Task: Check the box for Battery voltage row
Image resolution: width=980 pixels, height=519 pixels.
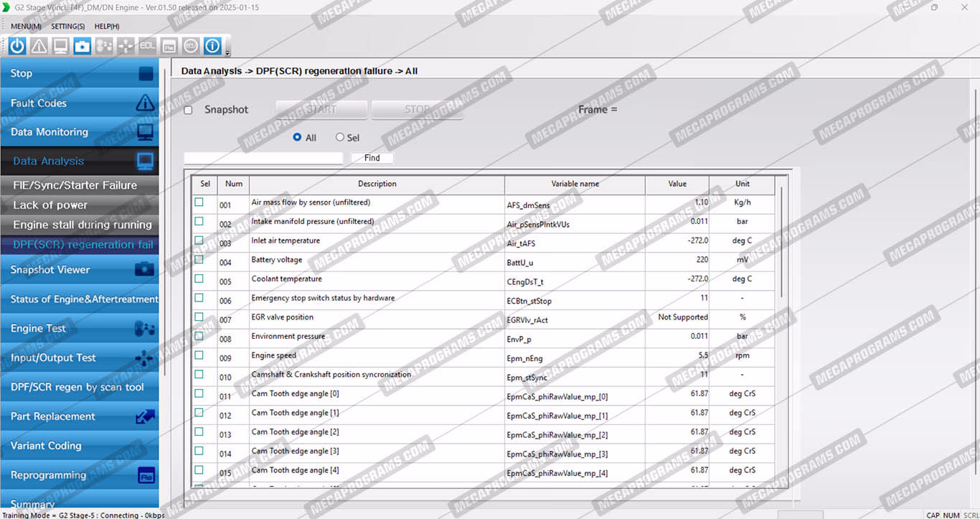Action: (199, 260)
